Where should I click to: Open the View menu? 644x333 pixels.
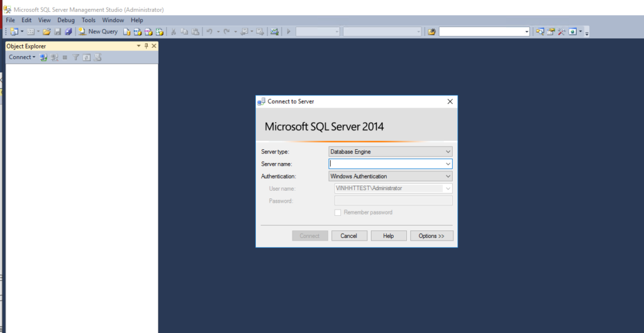tap(45, 20)
